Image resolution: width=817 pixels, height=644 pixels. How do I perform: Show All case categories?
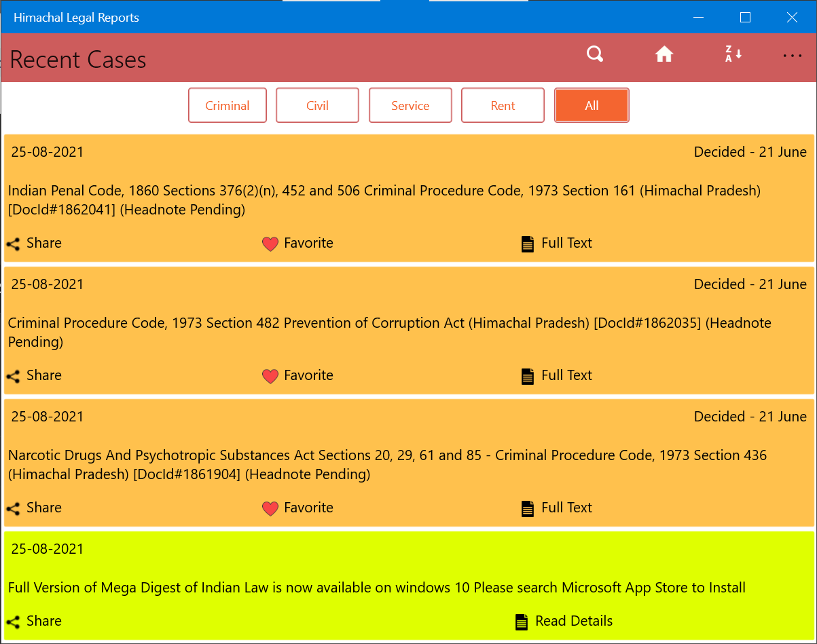click(x=592, y=105)
